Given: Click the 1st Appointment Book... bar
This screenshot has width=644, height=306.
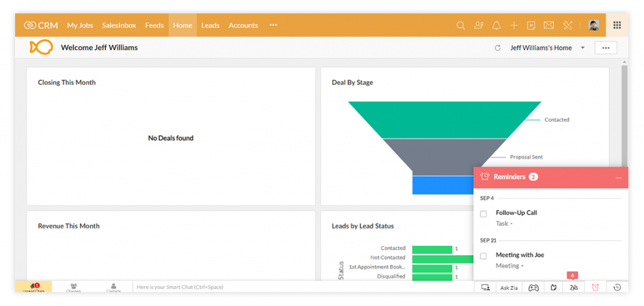Looking at the screenshot, I should [432, 268].
